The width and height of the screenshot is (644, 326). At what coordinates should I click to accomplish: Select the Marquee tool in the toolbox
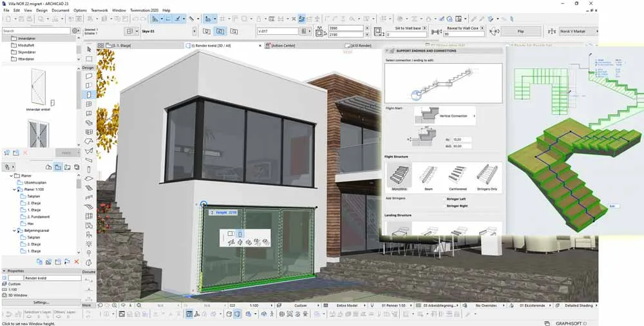pos(89,59)
